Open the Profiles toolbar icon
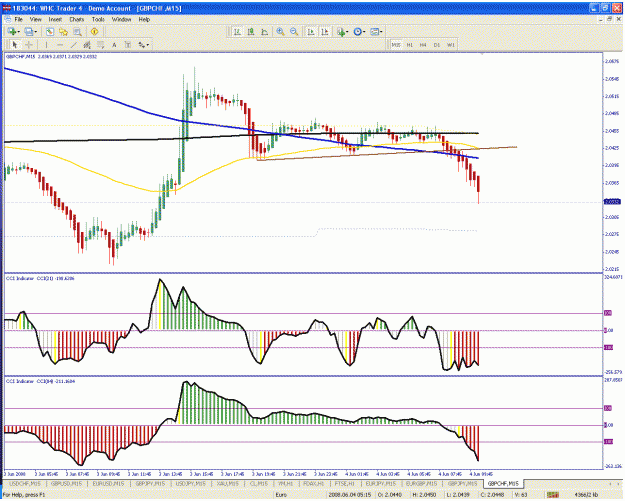 click(28, 31)
